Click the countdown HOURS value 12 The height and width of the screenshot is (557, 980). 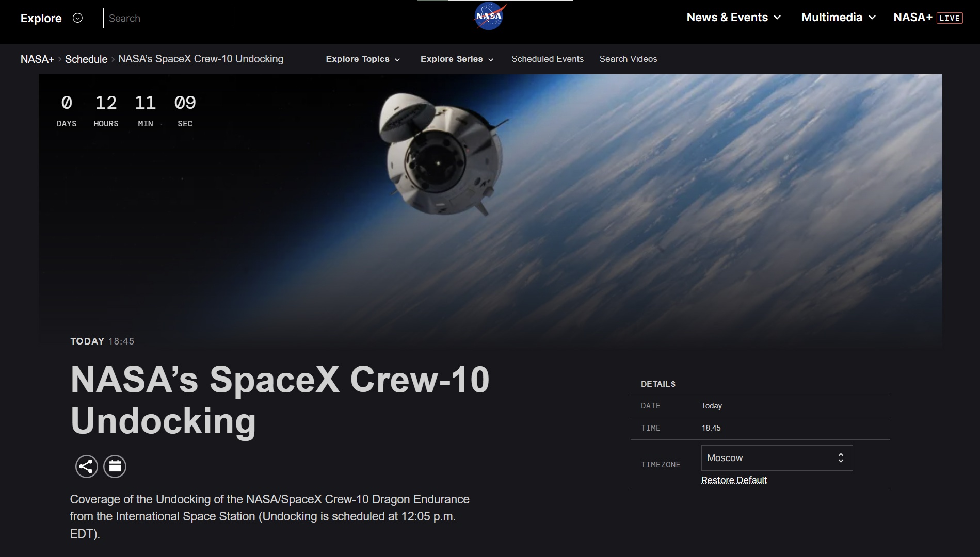pos(106,103)
